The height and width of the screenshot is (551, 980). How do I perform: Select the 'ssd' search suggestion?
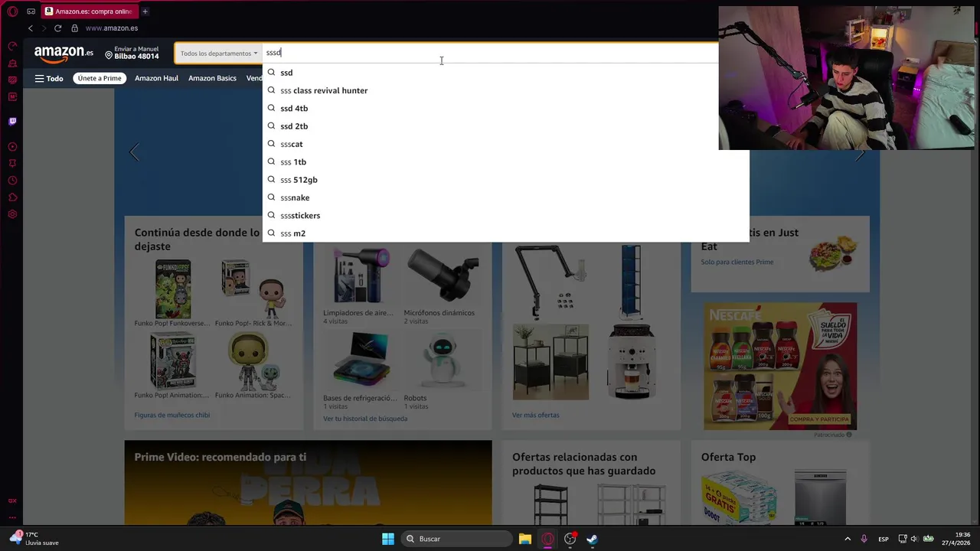pos(505,73)
